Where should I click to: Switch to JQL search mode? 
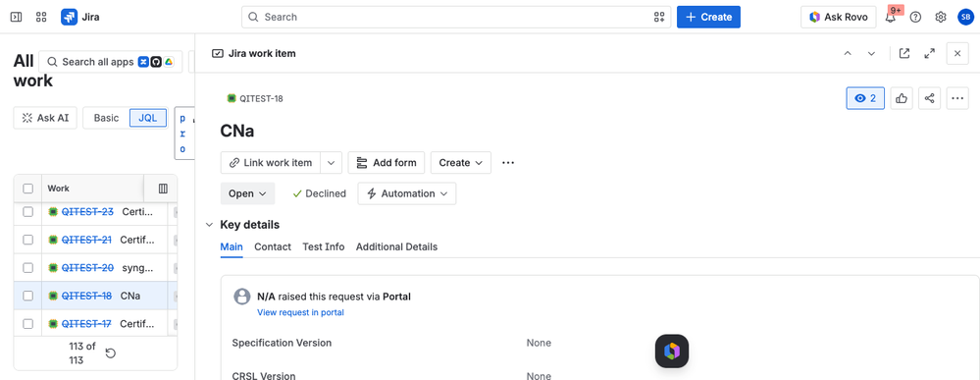point(148,118)
